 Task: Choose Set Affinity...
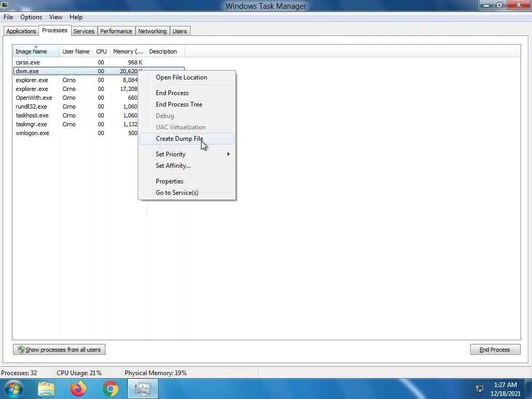pos(187,166)
